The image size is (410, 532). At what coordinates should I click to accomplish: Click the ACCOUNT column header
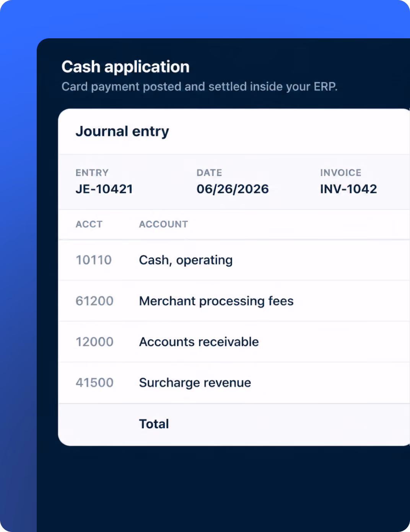click(x=163, y=224)
